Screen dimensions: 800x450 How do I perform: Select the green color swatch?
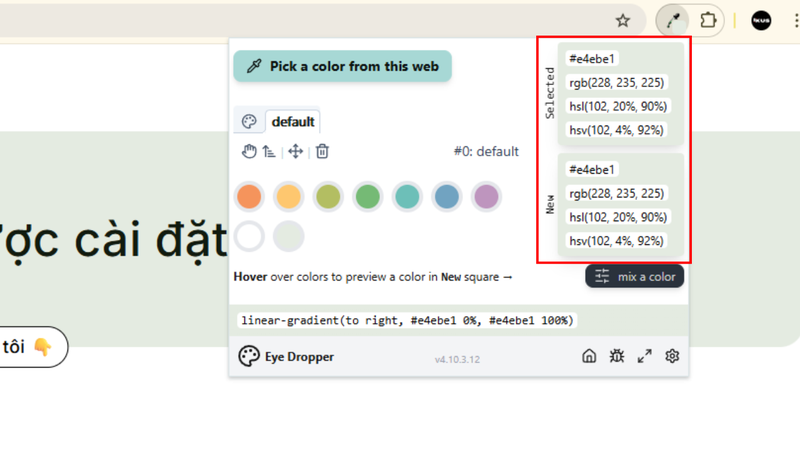(x=367, y=196)
